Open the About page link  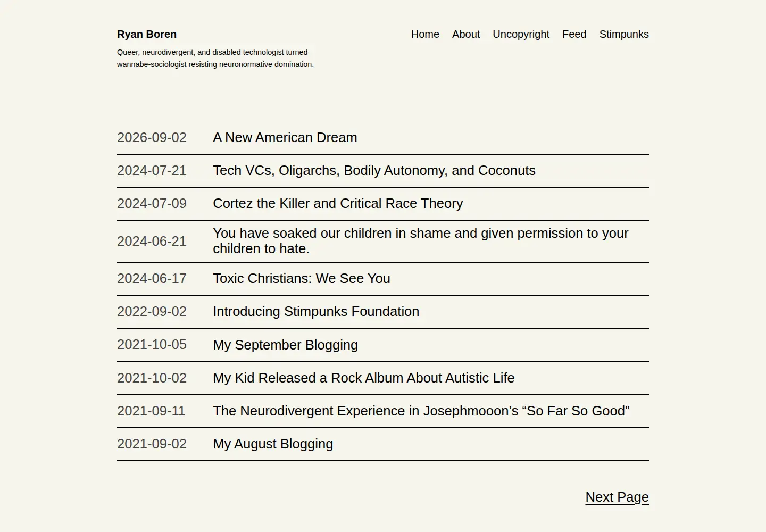point(466,34)
